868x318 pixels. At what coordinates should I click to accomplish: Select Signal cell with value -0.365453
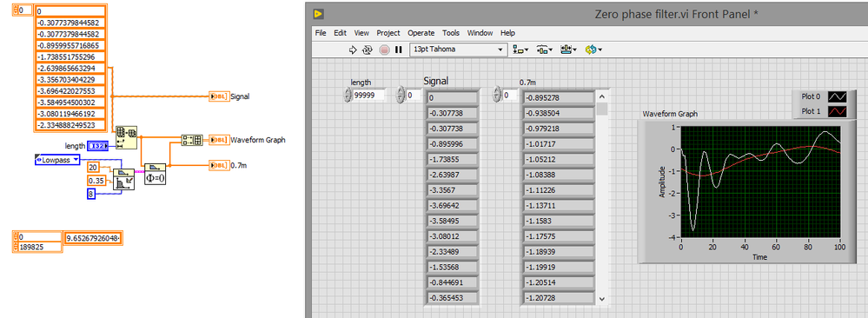click(453, 298)
